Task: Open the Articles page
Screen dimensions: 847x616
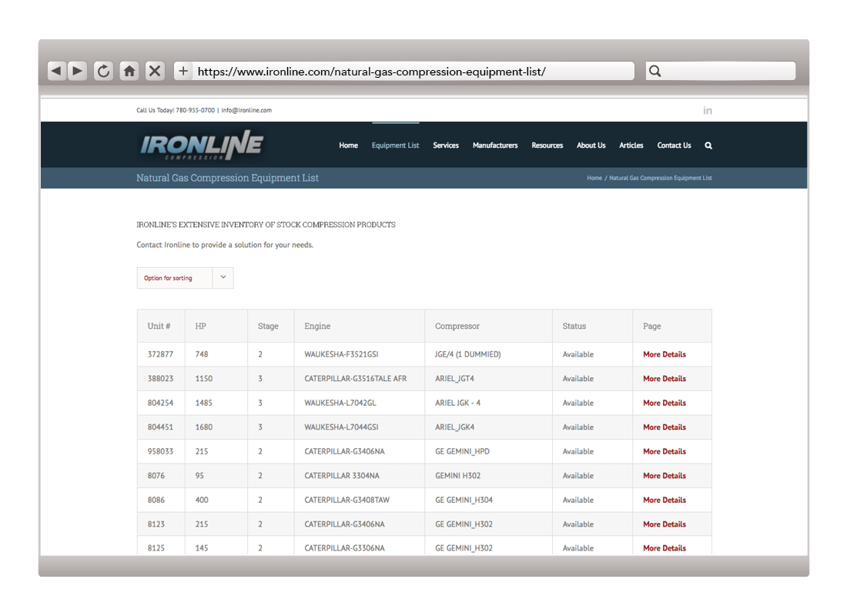Action: click(631, 146)
